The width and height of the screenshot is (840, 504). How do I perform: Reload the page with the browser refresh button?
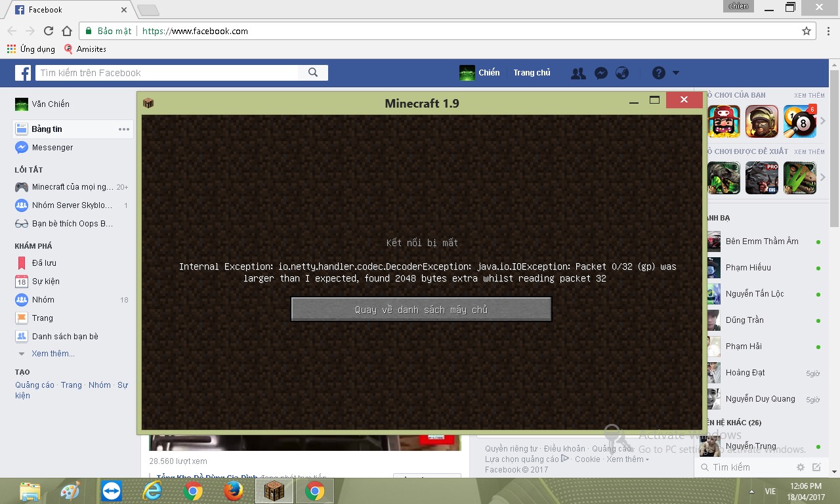(x=49, y=31)
